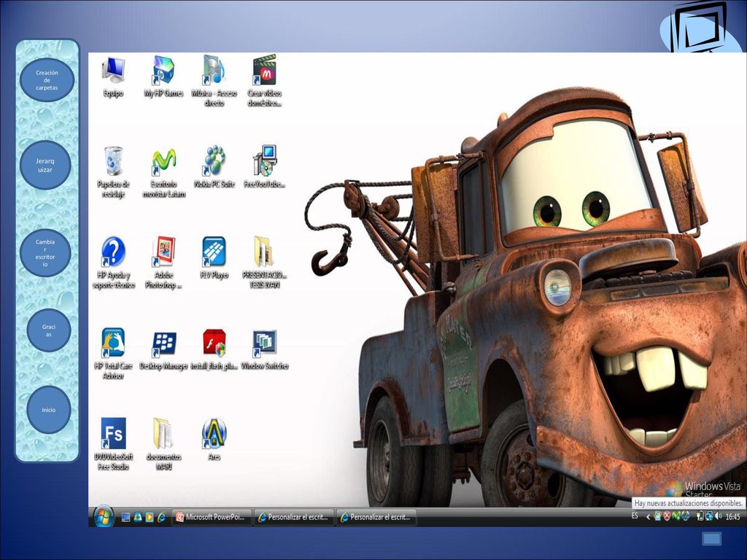Select HP Ayuda y soporte técnico icon

[113, 262]
